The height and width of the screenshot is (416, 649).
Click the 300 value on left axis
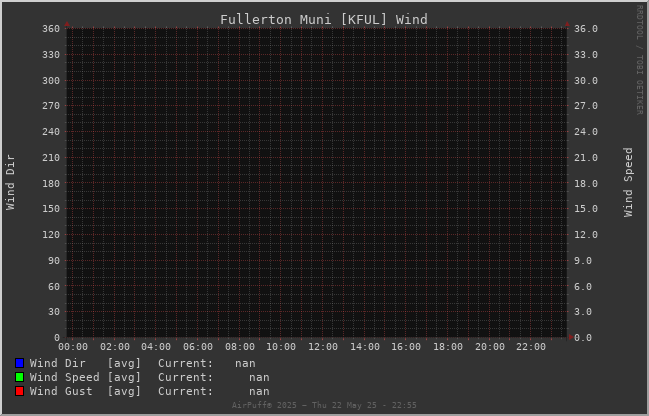[x=51, y=81]
